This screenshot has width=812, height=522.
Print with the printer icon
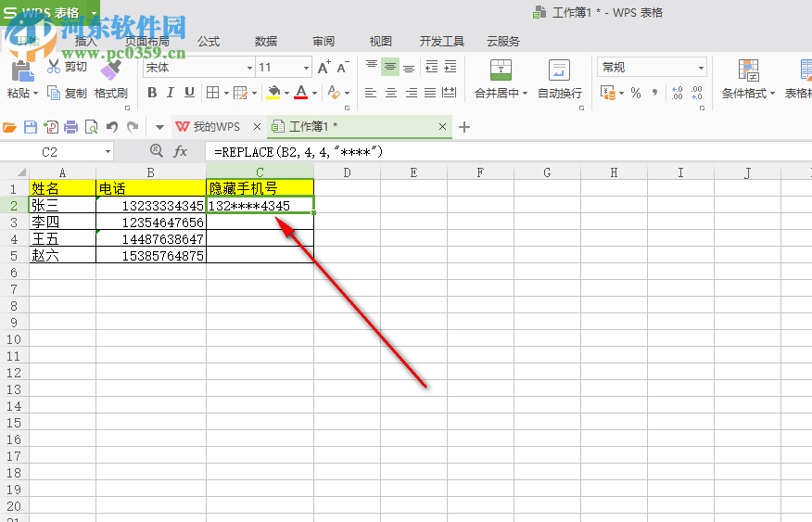pos(71,127)
